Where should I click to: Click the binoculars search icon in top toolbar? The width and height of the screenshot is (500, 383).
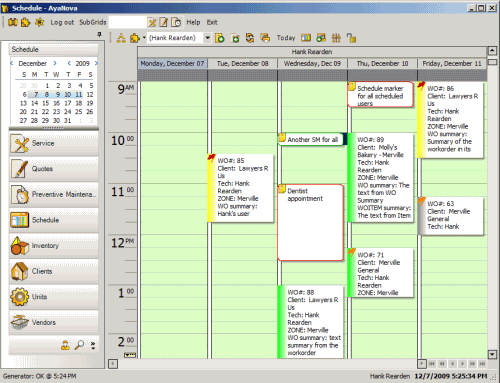click(x=13, y=22)
